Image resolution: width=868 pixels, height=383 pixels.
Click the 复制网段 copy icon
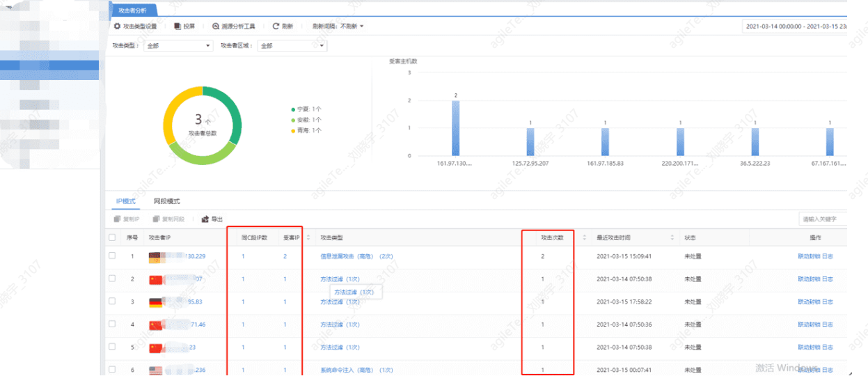click(157, 219)
